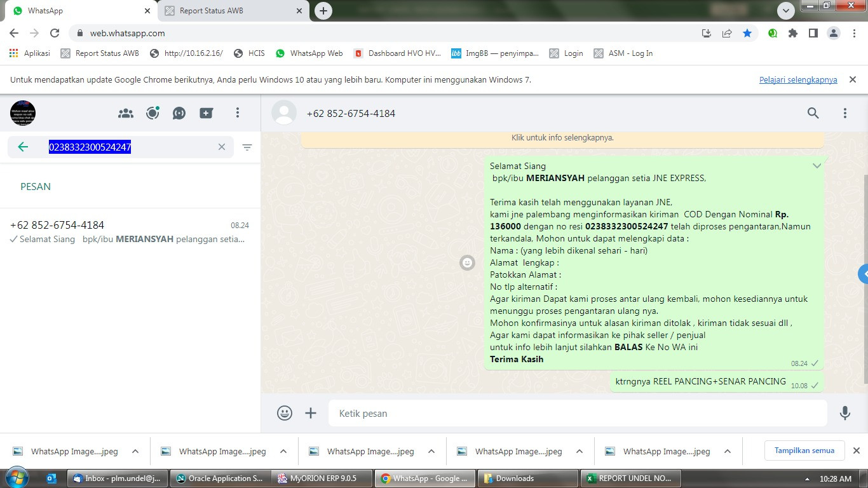Close the Report Status AWB tab
Image resolution: width=868 pixels, height=488 pixels.
[x=299, y=11]
